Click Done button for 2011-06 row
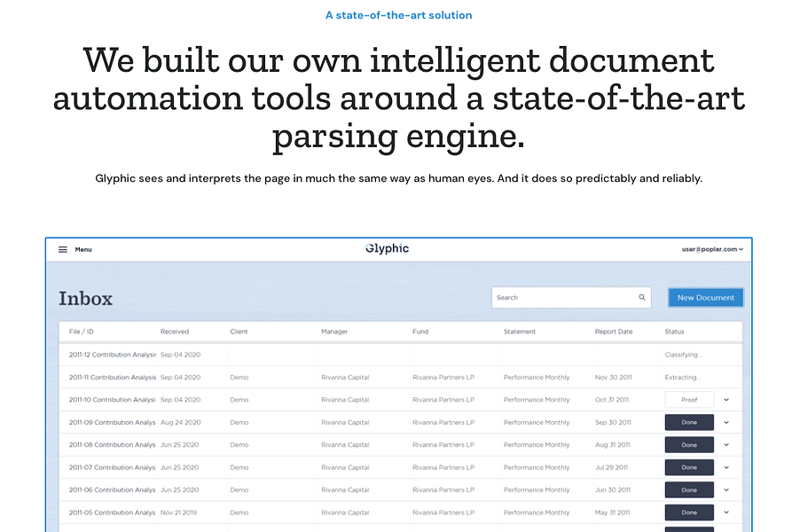 tap(689, 489)
